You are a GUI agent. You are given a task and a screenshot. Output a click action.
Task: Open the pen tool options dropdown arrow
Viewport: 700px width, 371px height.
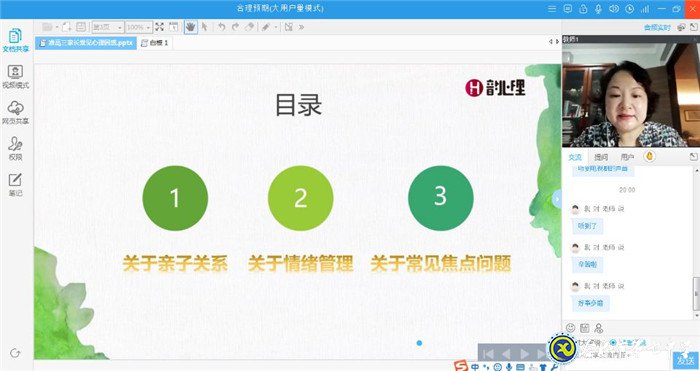[x=276, y=28]
